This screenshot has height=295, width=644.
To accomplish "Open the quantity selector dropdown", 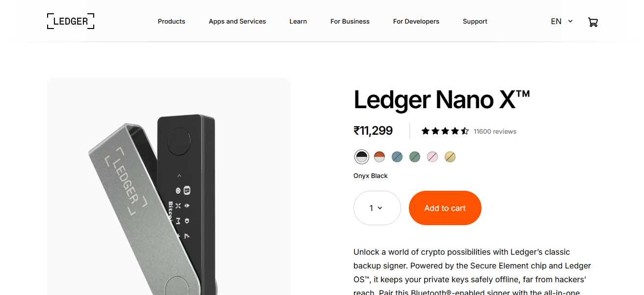I will [x=377, y=207].
